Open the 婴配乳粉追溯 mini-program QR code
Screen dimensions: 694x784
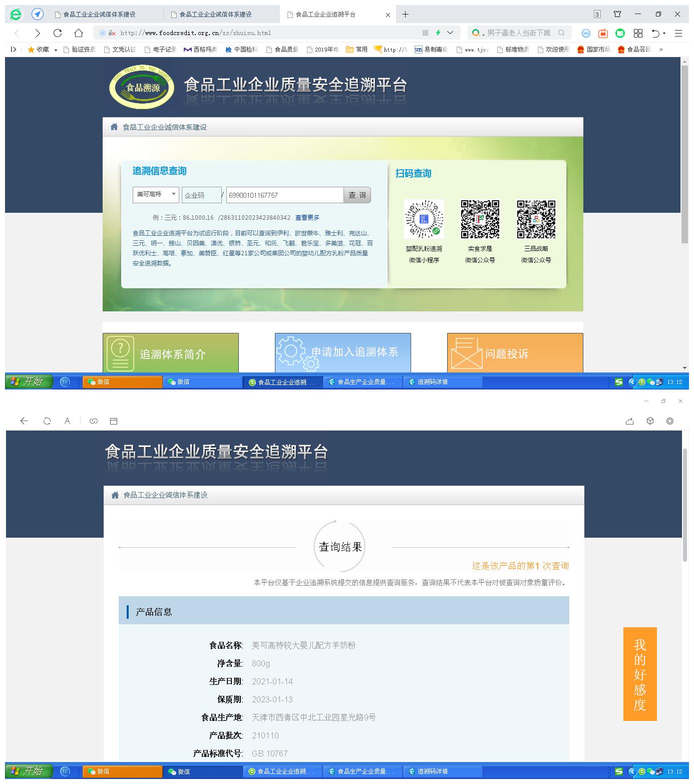tap(424, 220)
